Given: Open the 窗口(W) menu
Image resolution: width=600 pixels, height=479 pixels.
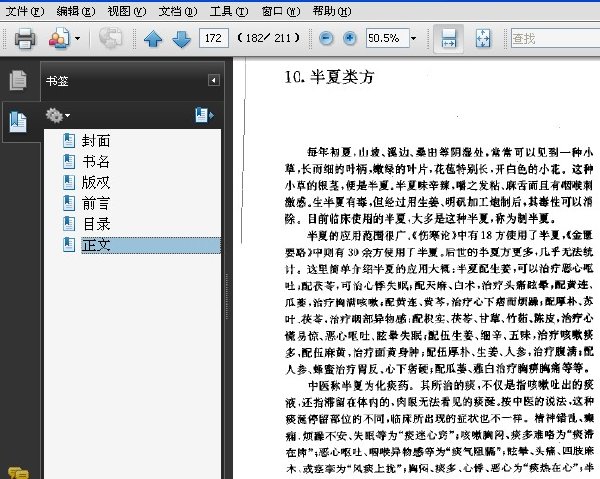Looking at the screenshot, I should click(x=280, y=11).
